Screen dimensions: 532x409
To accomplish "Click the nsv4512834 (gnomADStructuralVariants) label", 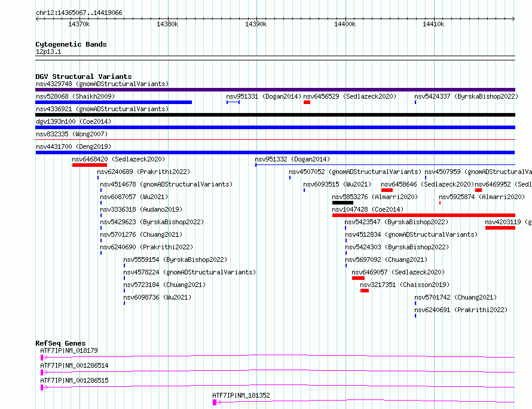I will coord(411,234).
